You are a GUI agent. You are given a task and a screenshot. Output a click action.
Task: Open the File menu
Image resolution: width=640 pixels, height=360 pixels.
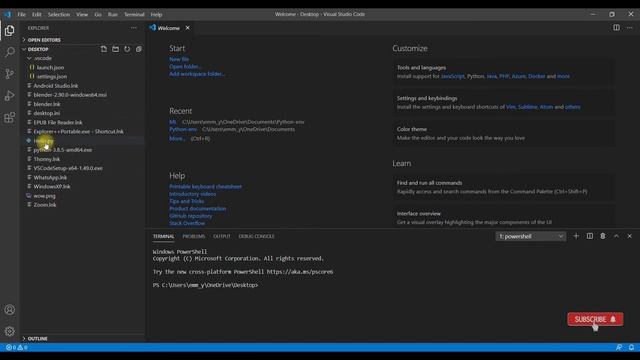point(22,14)
